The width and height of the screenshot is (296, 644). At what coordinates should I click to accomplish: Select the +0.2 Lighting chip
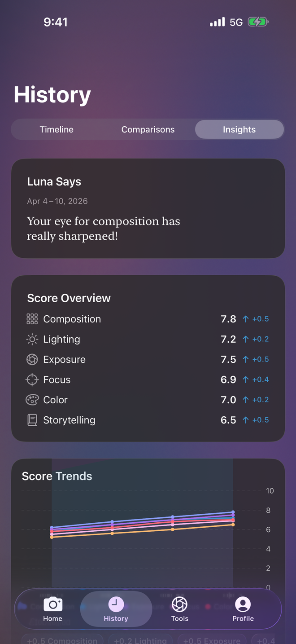140,640
